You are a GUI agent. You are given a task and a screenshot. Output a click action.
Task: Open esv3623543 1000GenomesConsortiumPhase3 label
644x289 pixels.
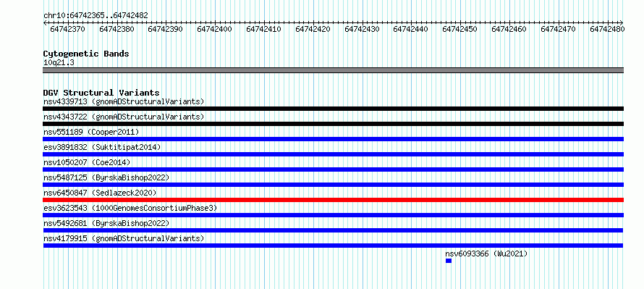(130, 208)
